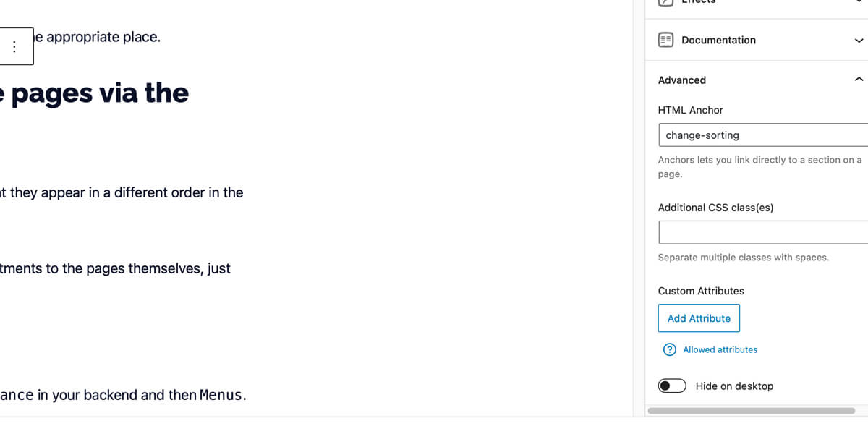
Task: Click paragraph mentioning pages themselves
Action: [x=115, y=268]
